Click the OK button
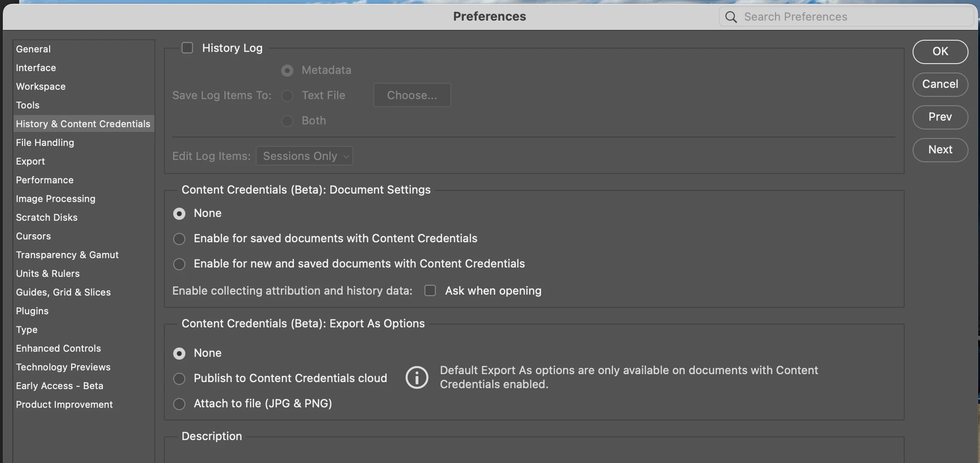Image resolution: width=980 pixels, height=463 pixels. [940, 51]
